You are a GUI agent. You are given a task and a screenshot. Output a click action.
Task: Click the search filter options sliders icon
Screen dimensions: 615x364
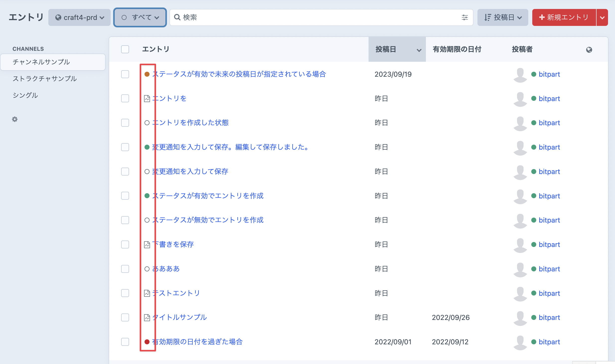pos(464,17)
